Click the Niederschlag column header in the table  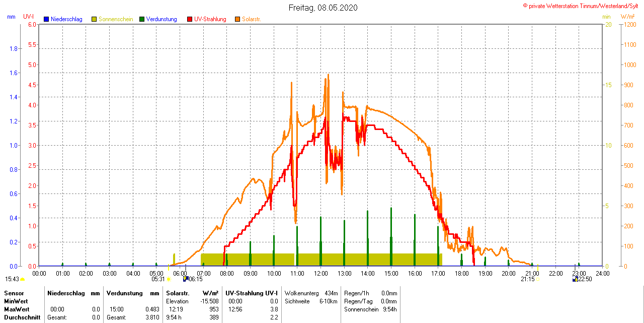tap(66, 293)
